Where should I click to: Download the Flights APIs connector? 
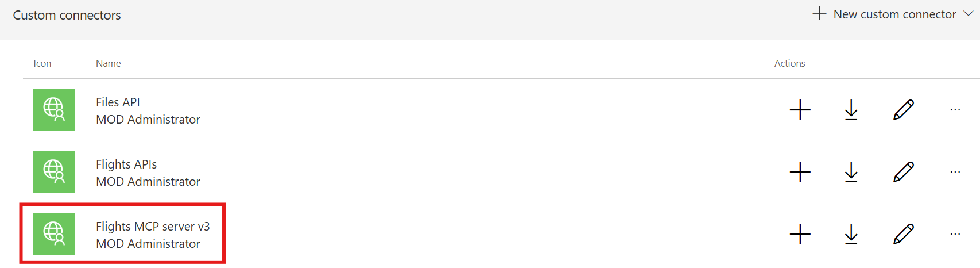click(851, 172)
